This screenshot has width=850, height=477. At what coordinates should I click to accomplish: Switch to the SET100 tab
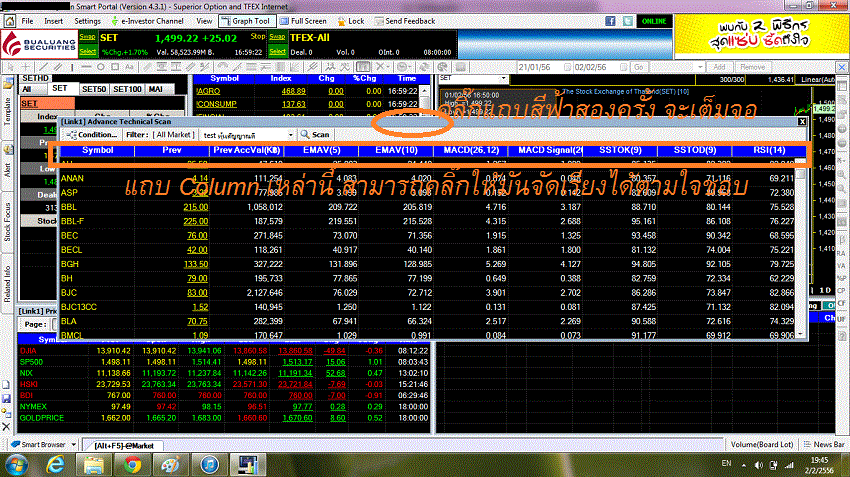[x=127, y=89]
